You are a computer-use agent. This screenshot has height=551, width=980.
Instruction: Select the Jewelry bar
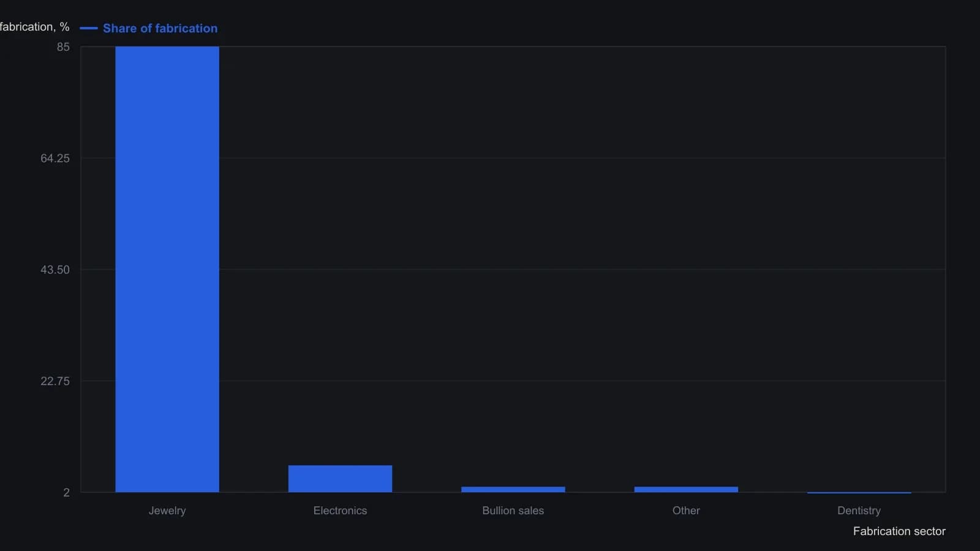(x=167, y=269)
